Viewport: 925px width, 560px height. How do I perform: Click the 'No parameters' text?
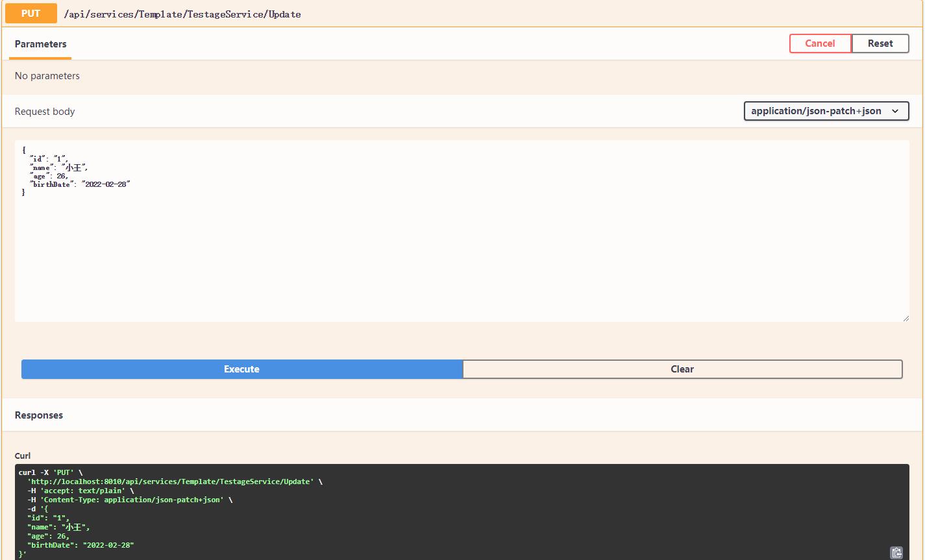pos(47,76)
